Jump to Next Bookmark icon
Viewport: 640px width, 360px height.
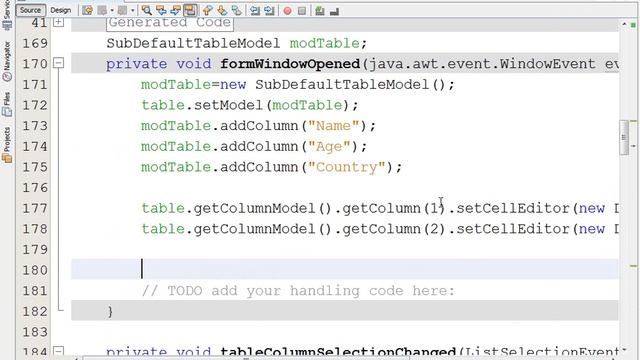222,11
